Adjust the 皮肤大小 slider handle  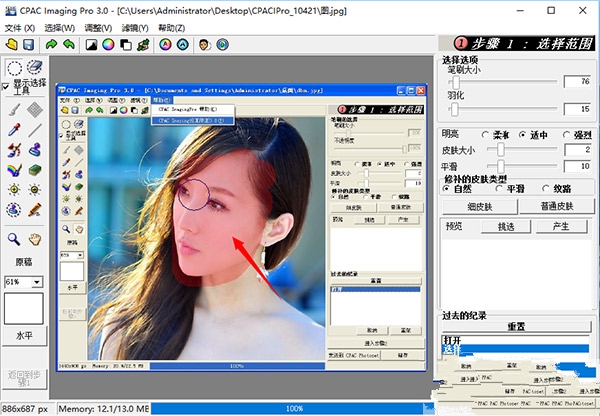501,150
